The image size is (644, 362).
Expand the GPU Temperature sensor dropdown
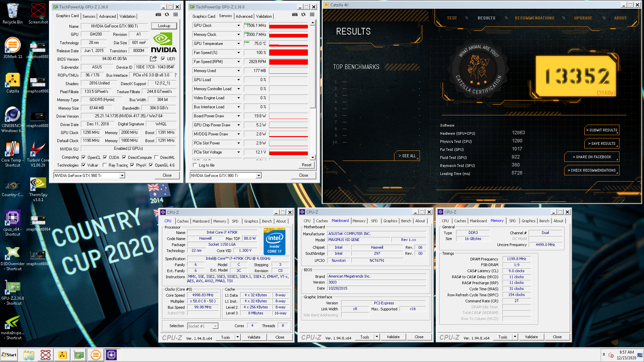[x=238, y=44]
